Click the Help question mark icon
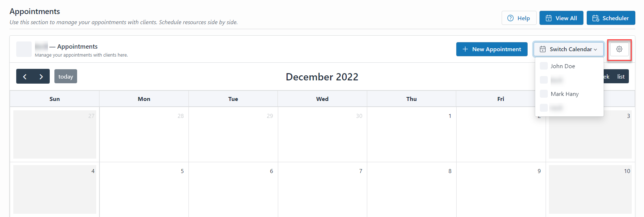 coord(511,18)
